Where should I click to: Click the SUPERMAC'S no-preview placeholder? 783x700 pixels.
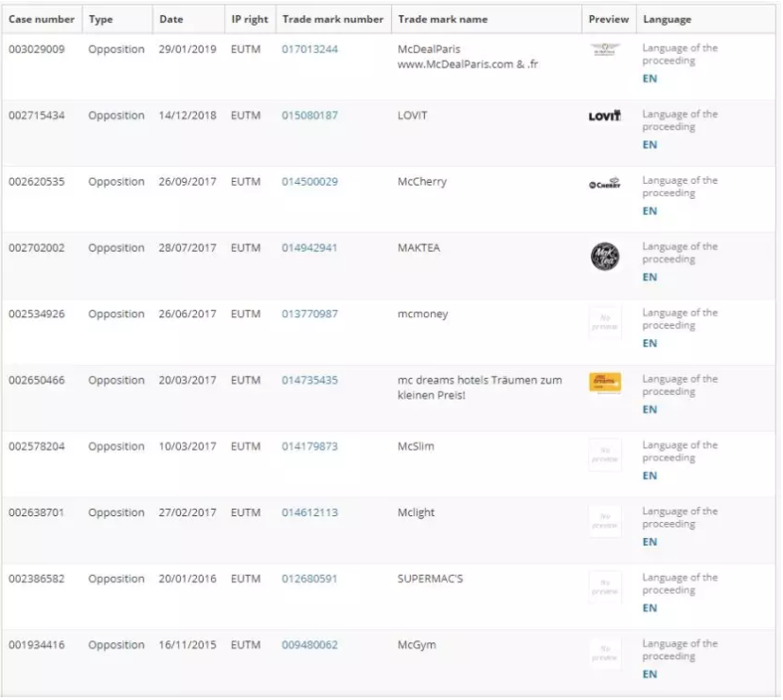(x=605, y=587)
